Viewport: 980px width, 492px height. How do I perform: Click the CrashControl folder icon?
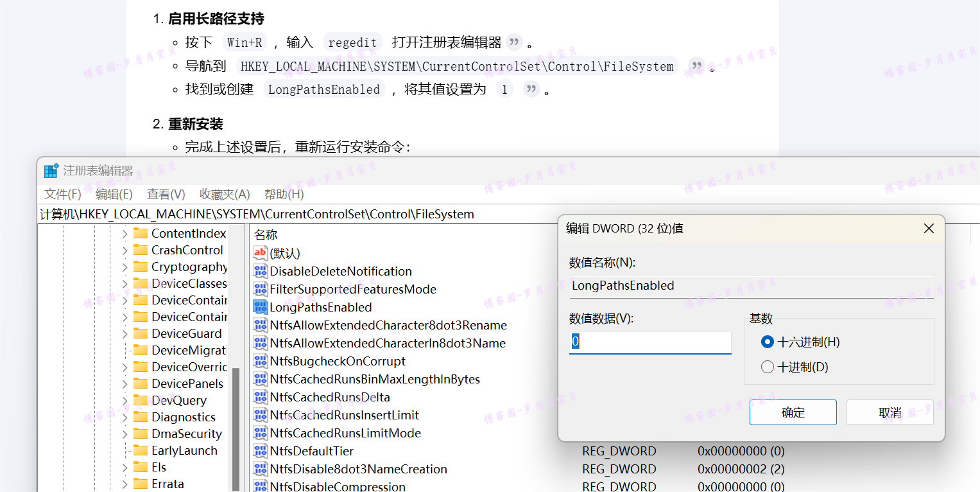[141, 250]
